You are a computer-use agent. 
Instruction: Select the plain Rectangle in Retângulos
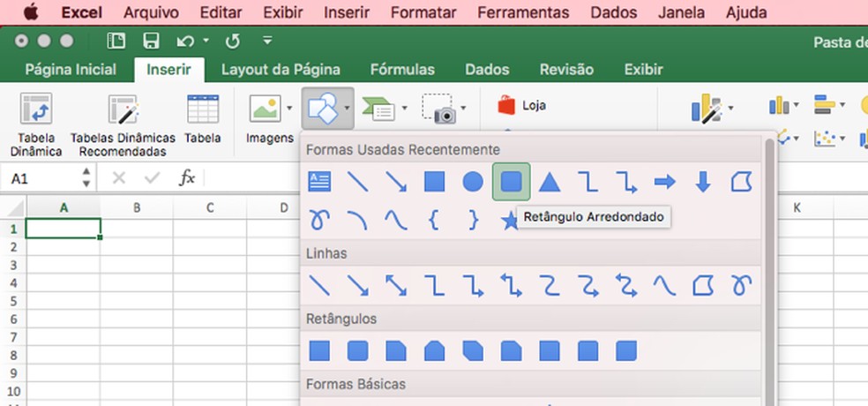[319, 350]
